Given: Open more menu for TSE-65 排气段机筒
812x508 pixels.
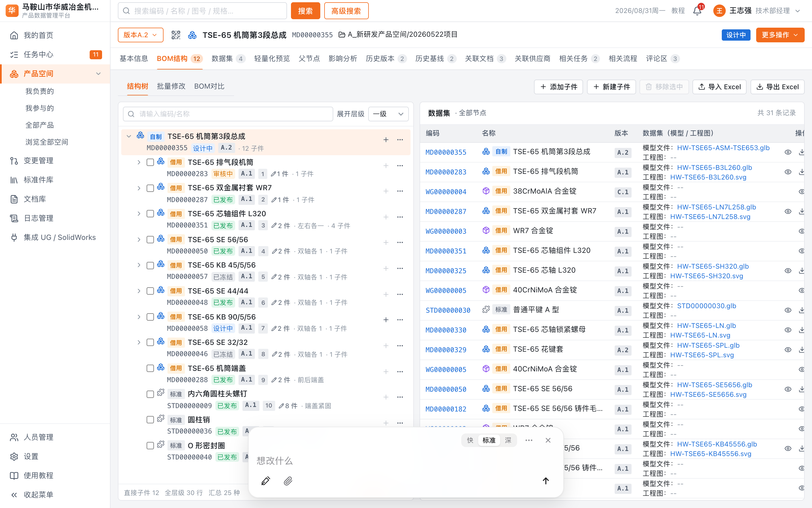Looking at the screenshot, I should (400, 166).
